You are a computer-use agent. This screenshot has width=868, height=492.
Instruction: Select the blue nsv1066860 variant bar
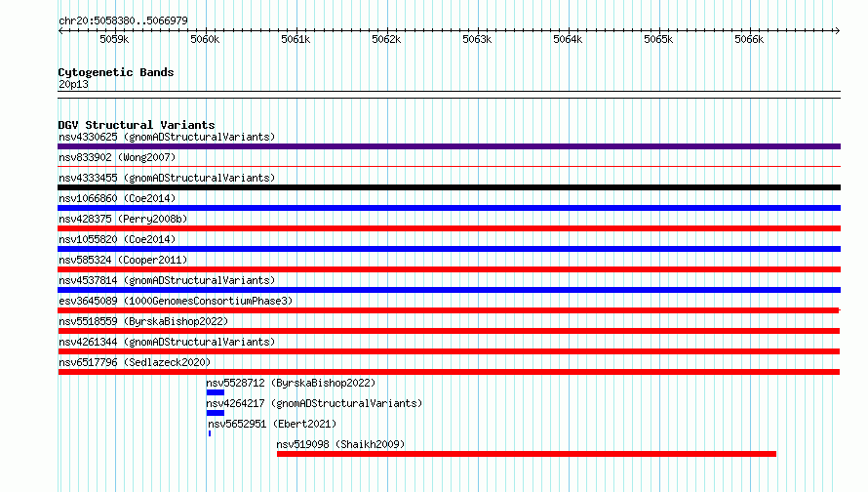coord(449,208)
